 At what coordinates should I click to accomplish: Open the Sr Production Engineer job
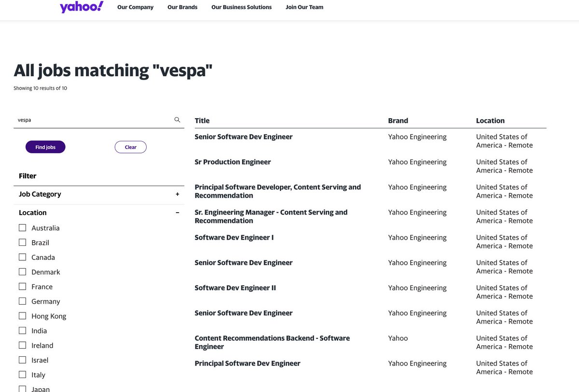click(x=233, y=162)
